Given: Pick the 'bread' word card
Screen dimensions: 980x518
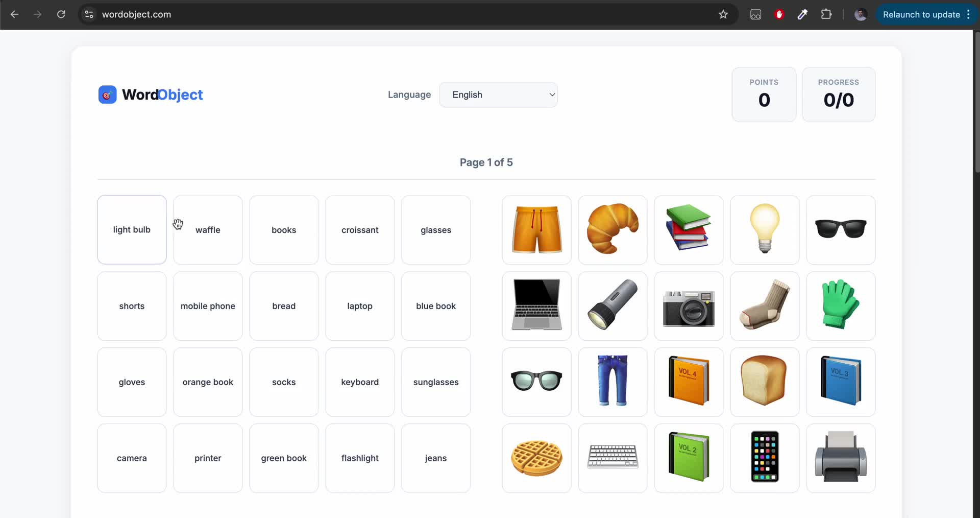Looking at the screenshot, I should (284, 306).
